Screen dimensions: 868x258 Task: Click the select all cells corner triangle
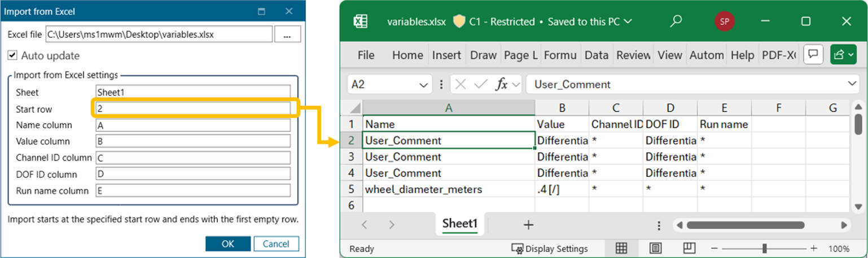pyautogui.click(x=355, y=108)
